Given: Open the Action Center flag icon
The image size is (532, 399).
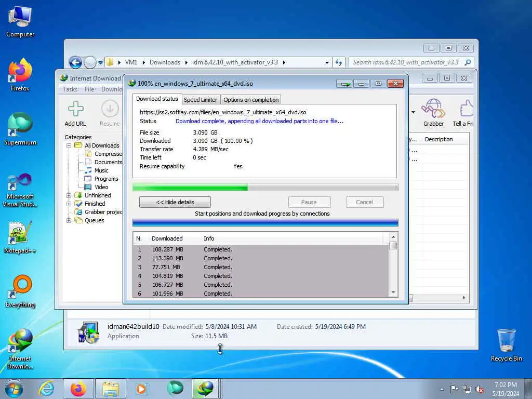Looking at the screenshot, I should point(454,389).
